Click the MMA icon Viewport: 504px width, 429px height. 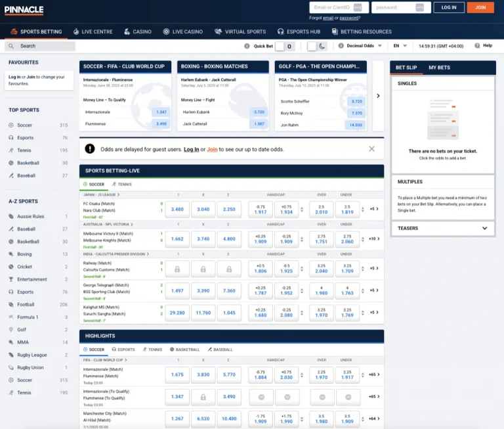11,342
